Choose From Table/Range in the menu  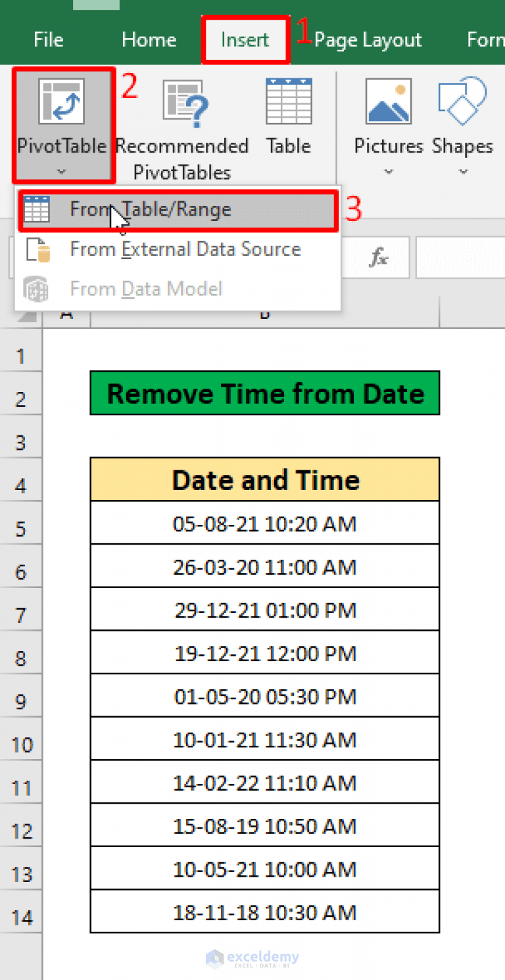tap(150, 209)
